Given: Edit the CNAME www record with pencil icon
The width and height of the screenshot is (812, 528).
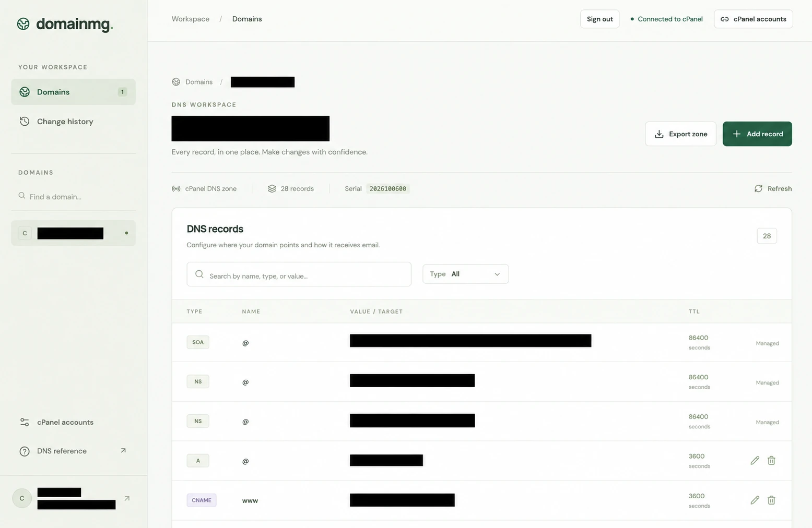Looking at the screenshot, I should click(x=755, y=500).
